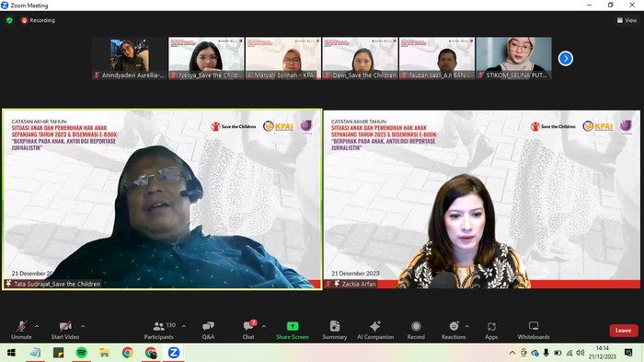Open Sticky Notes from the taskbar
Image resolution: width=644 pixels, height=362 pixels.
click(58, 353)
